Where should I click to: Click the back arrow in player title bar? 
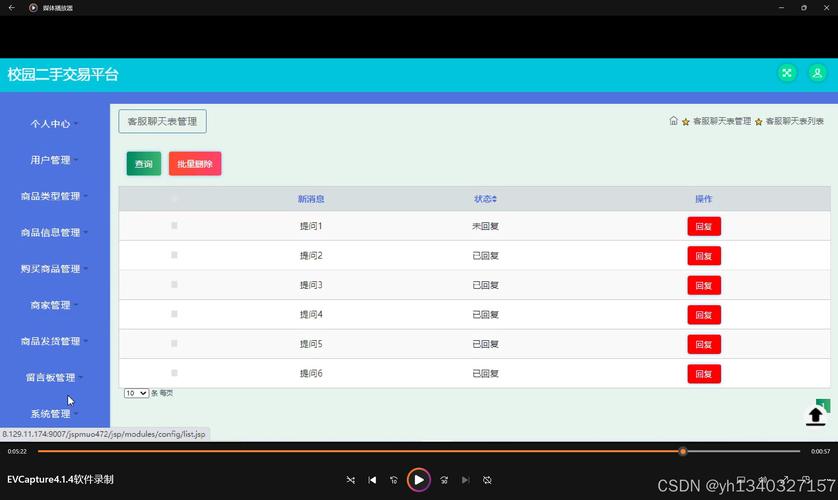click(x=12, y=7)
